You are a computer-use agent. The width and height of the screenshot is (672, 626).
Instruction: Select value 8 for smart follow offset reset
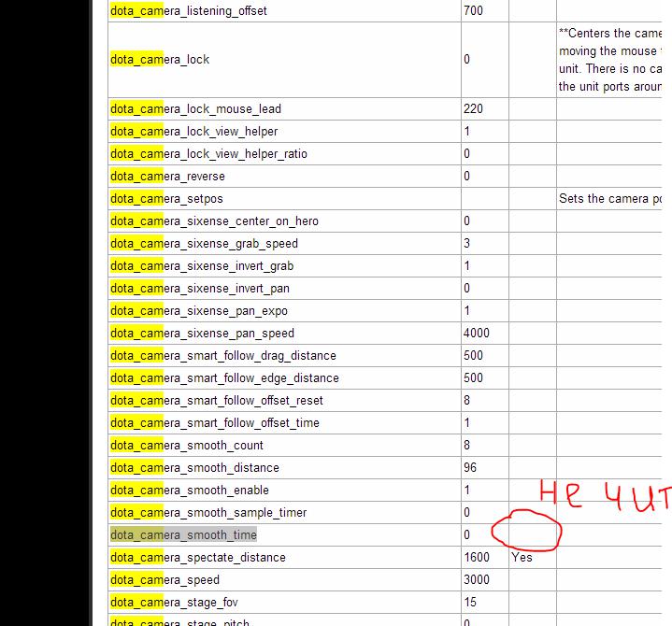(x=466, y=400)
